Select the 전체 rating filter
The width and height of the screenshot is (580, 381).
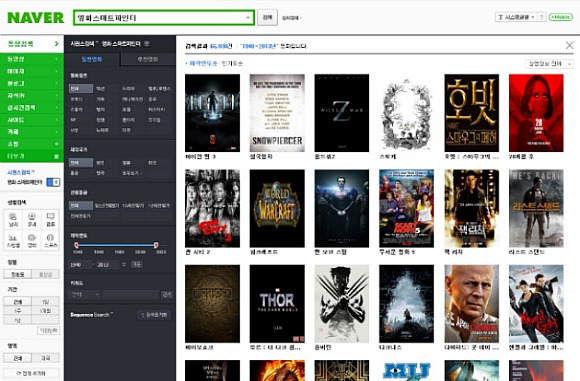coord(81,206)
